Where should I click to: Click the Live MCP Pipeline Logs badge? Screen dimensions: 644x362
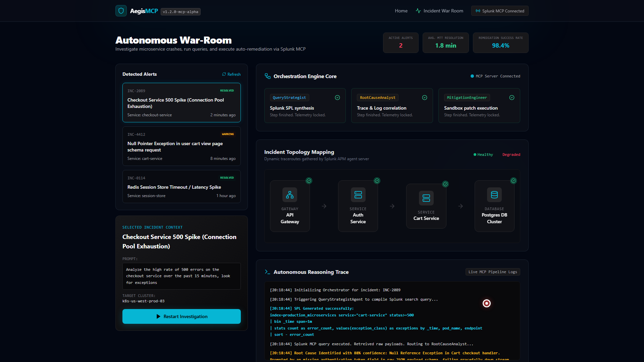click(493, 272)
